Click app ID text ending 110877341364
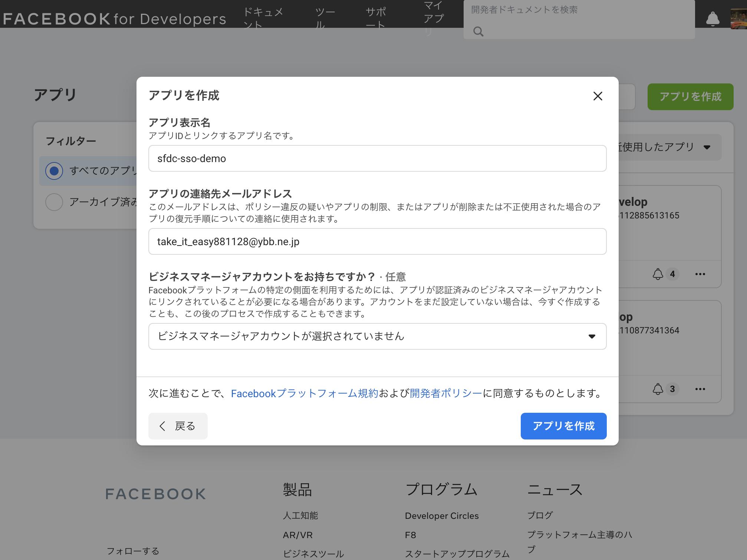 pyautogui.click(x=649, y=330)
